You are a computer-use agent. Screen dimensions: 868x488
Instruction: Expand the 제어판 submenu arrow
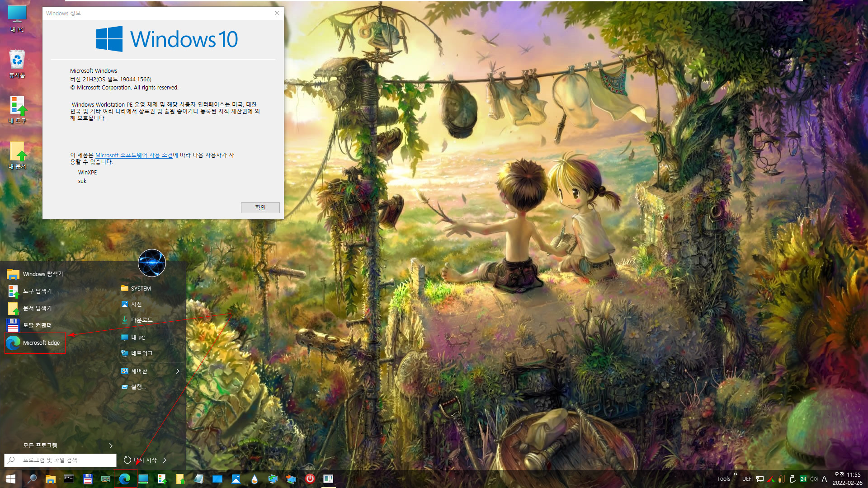point(178,371)
